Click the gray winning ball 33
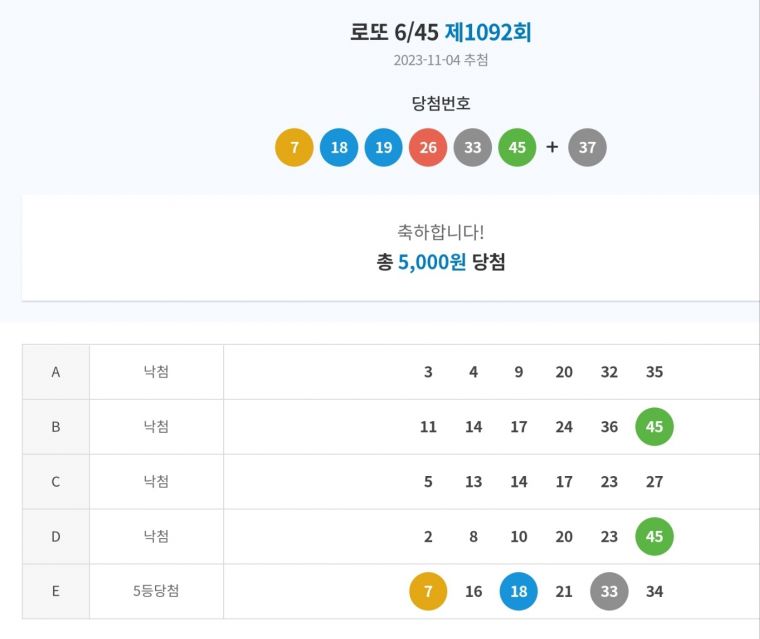 click(x=473, y=148)
